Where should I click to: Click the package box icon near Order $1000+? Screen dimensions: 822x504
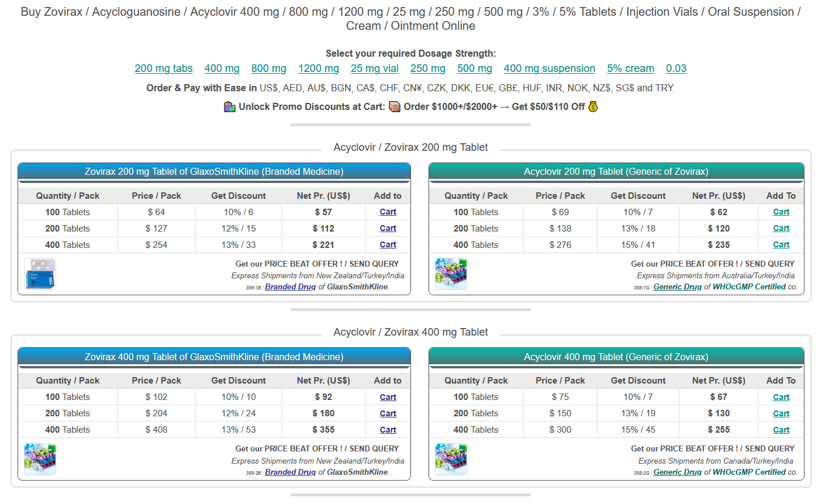coord(395,106)
